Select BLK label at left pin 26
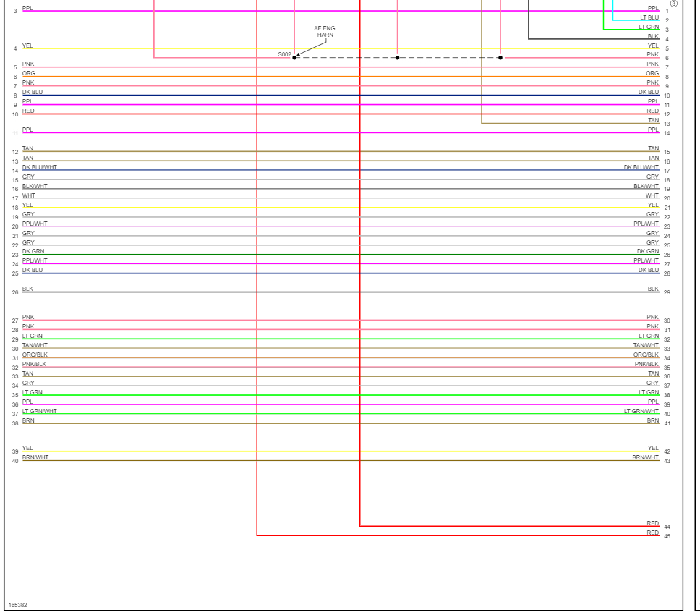Screen dimensions: 700x615 (27, 289)
